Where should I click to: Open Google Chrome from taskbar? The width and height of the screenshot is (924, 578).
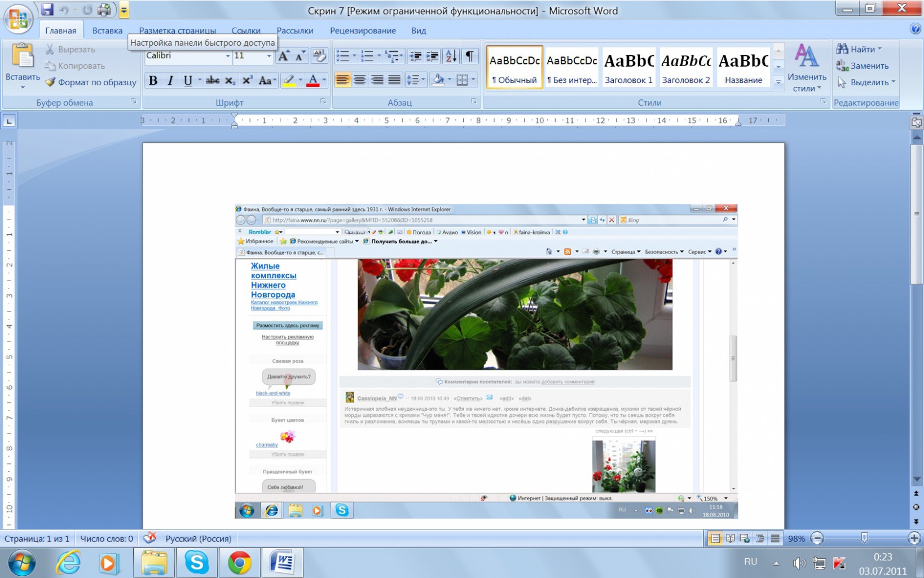[x=240, y=563]
